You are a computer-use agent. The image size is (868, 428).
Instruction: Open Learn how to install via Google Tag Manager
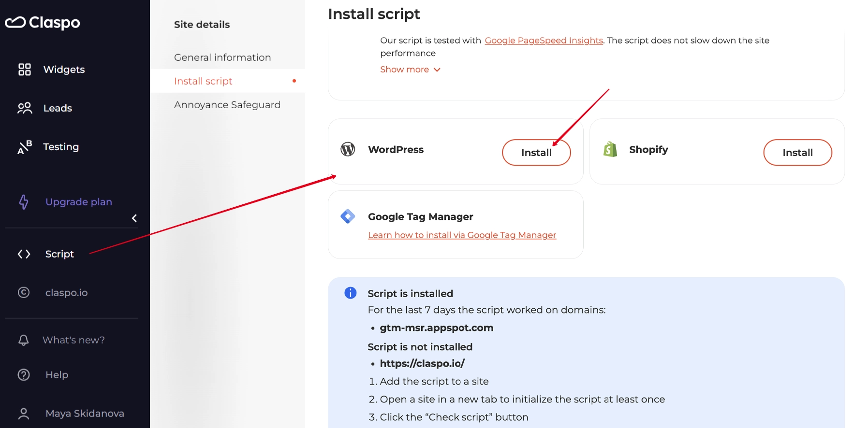(x=462, y=235)
